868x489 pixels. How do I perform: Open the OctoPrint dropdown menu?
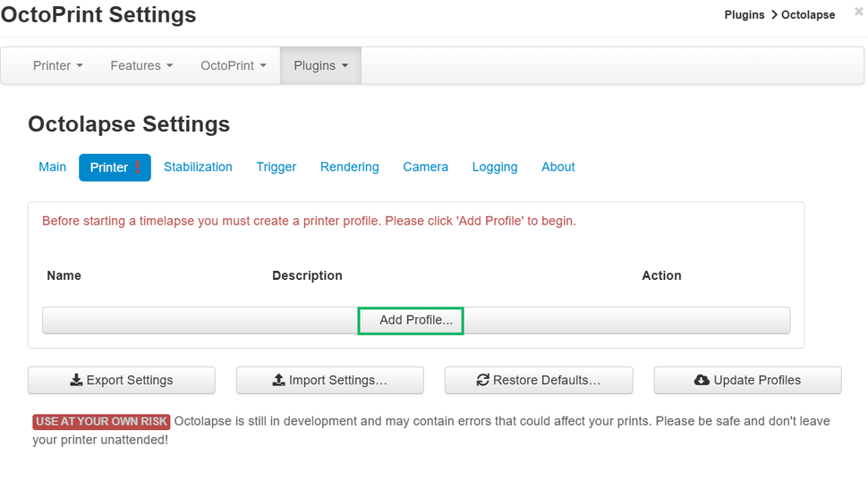point(234,65)
